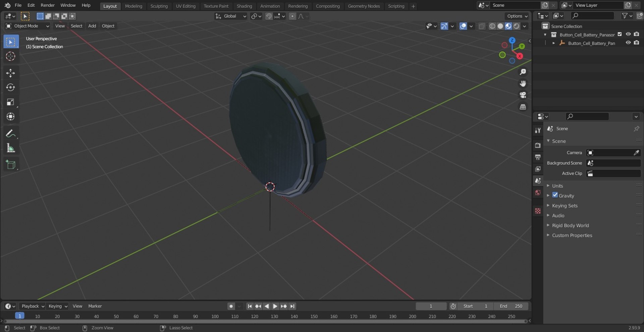Toggle viewport overlays
Screen dimensions: 644x332
[x=463, y=26]
